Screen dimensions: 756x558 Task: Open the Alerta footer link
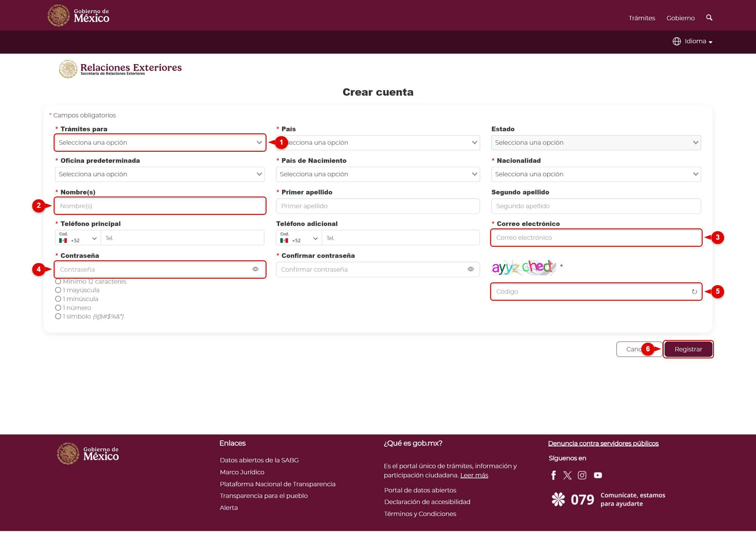point(229,508)
